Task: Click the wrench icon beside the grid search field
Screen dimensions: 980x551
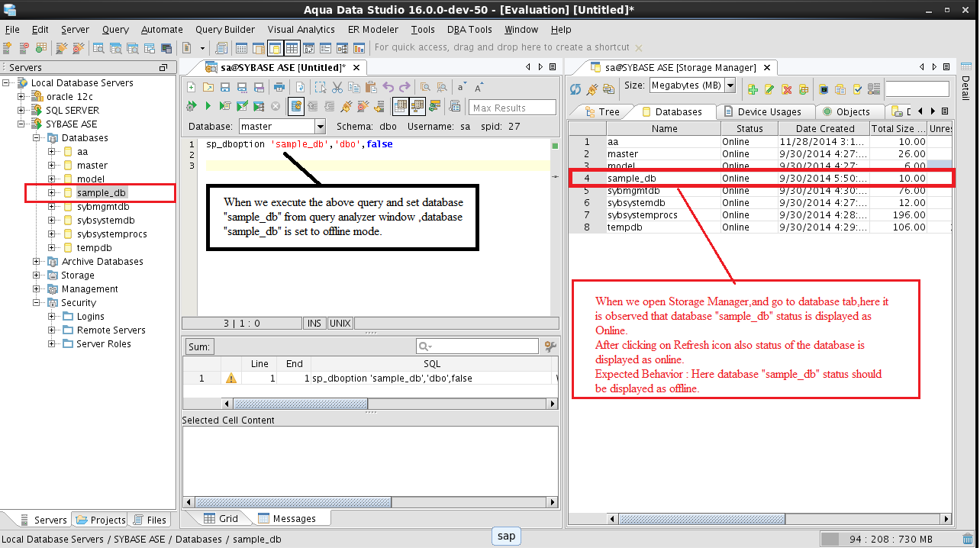Action: click(x=550, y=346)
